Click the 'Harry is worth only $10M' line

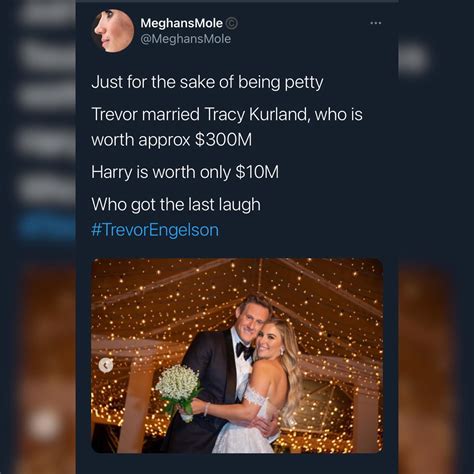tap(185, 173)
